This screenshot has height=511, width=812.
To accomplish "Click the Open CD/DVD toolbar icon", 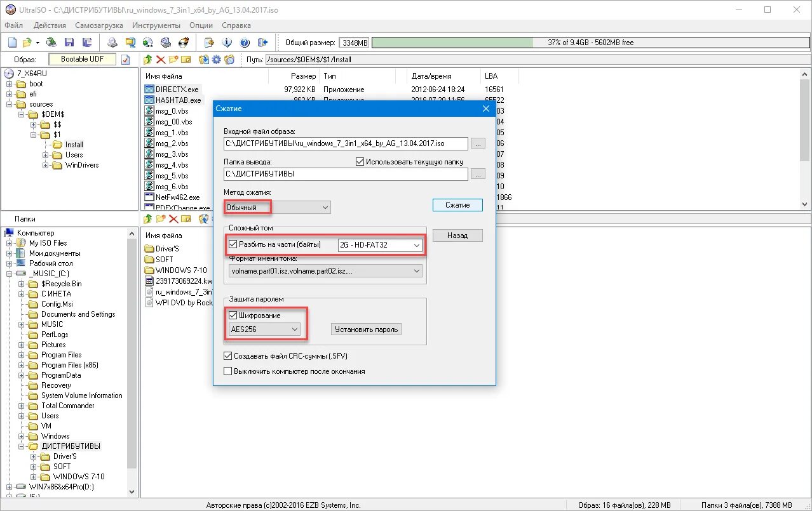I will (52, 43).
